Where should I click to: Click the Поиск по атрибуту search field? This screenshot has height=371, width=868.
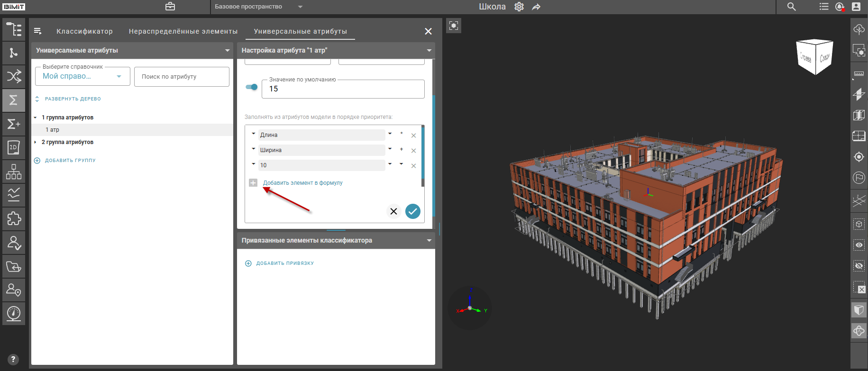pos(182,77)
